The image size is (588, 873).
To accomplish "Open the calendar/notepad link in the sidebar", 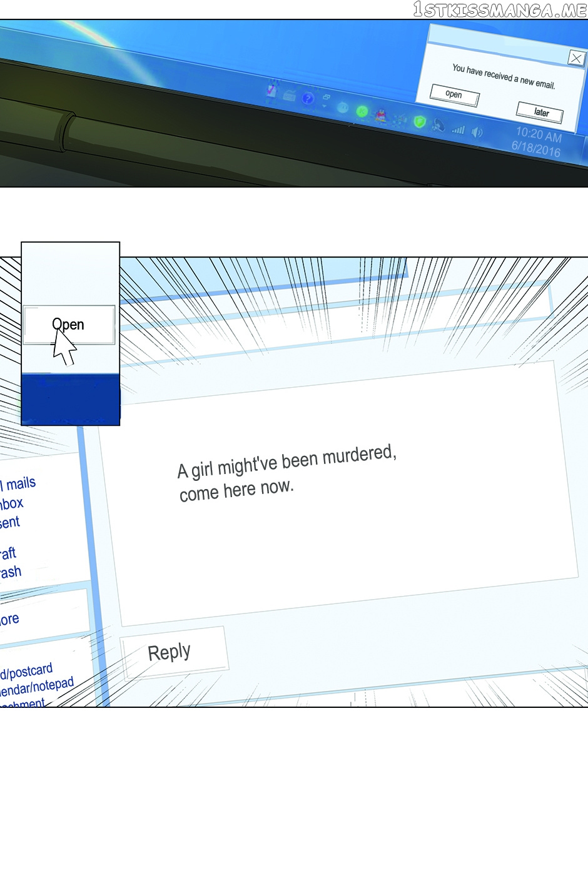I will click(36, 687).
